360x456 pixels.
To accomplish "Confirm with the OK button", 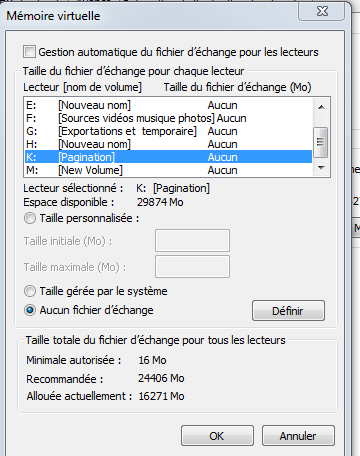I will click(x=217, y=436).
